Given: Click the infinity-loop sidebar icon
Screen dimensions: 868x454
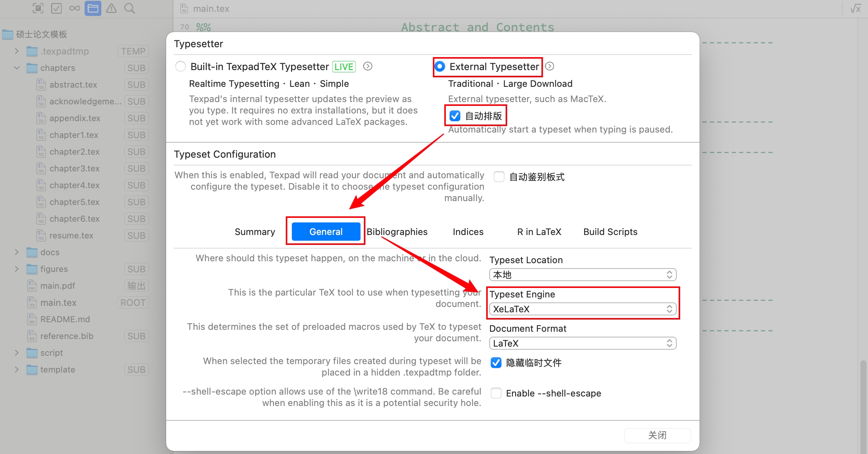Looking at the screenshot, I should pos(75,8).
